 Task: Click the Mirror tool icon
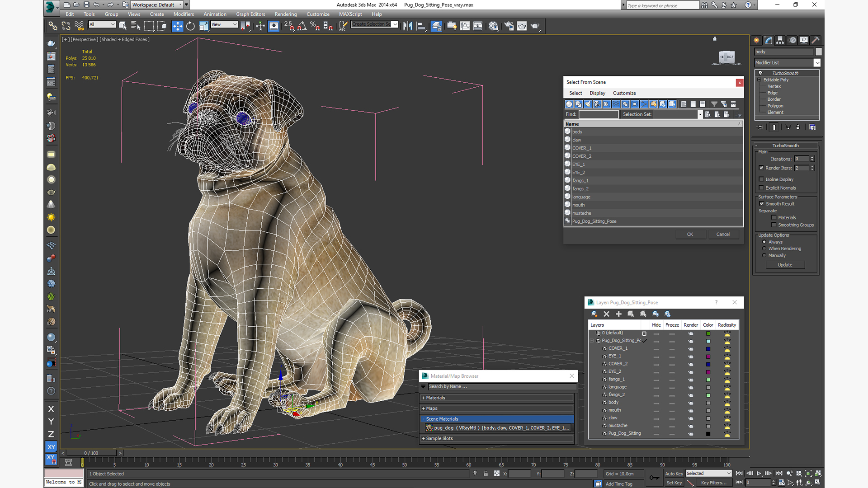click(408, 26)
